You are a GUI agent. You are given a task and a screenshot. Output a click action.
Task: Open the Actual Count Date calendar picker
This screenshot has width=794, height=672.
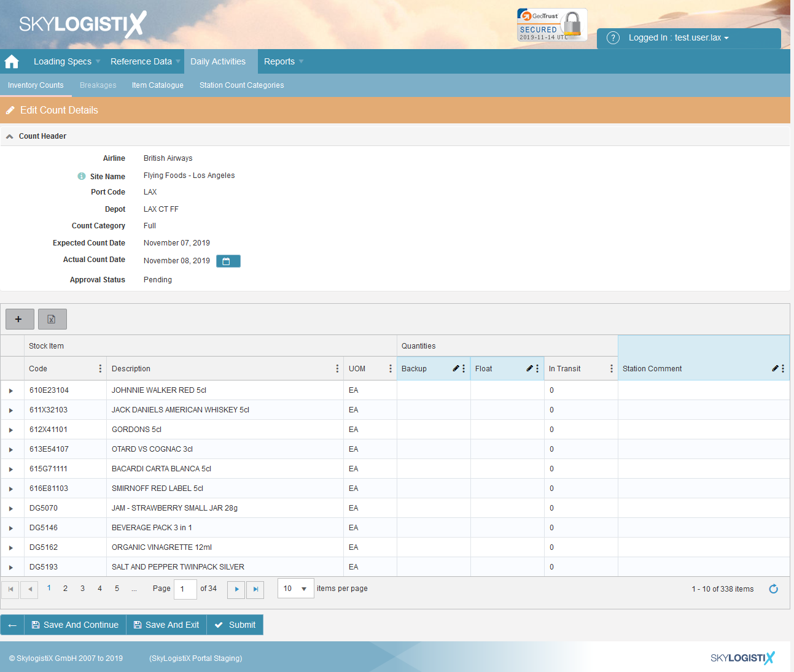(228, 261)
